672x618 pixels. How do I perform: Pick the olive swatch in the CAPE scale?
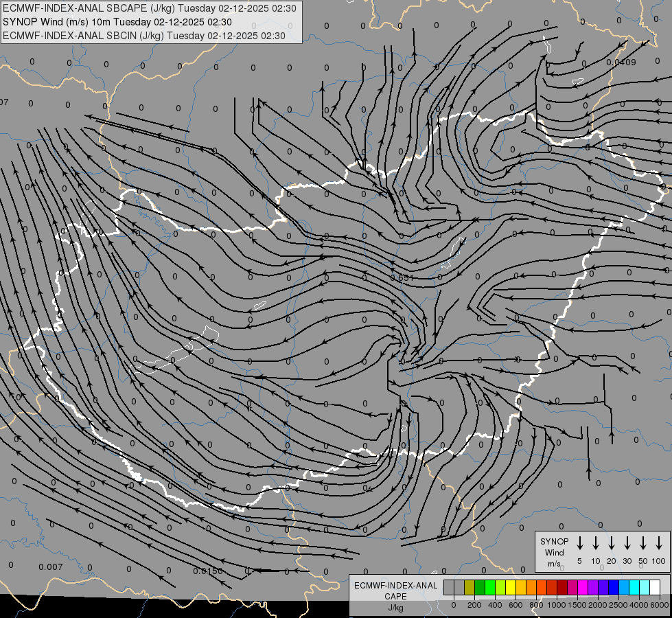point(470,587)
